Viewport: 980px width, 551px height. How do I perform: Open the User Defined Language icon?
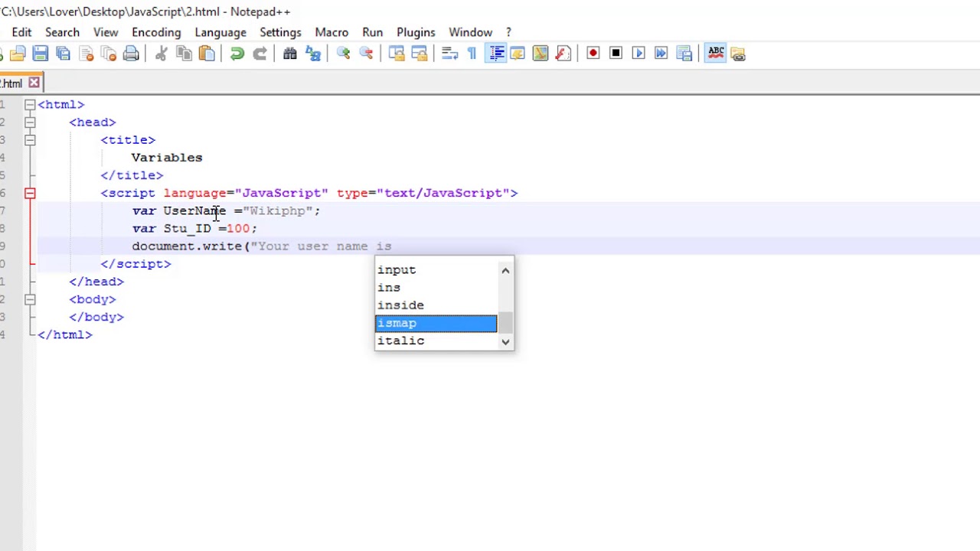click(518, 54)
